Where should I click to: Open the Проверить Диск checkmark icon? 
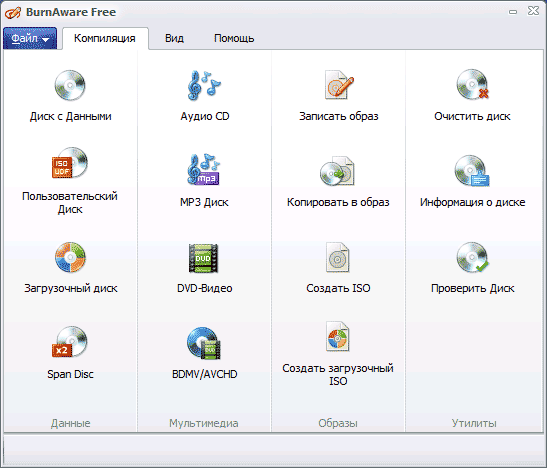click(x=473, y=257)
